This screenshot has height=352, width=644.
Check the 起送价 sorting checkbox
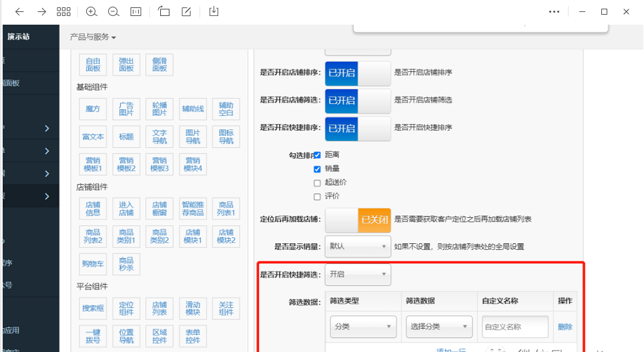click(317, 183)
